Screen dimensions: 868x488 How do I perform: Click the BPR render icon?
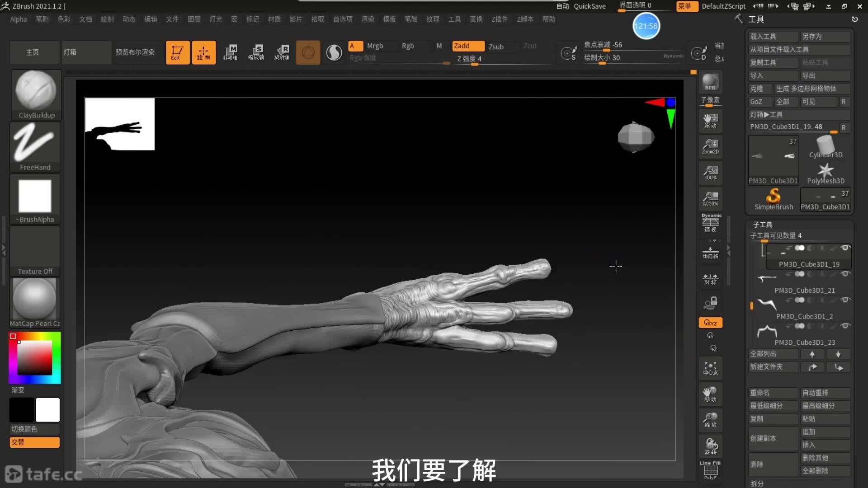(710, 82)
